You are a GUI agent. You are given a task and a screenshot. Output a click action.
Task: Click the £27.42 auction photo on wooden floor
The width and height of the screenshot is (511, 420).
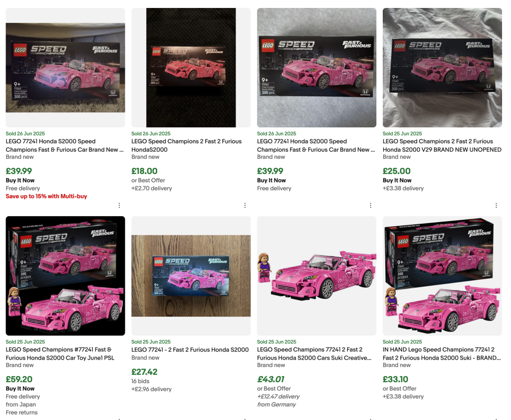[x=191, y=276]
